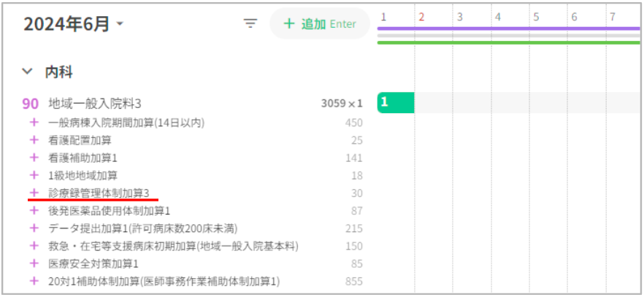Viewport: 644px width, 297px height.
Task: Add 20対1補助体制加算 using plus icon
Action: tap(33, 281)
